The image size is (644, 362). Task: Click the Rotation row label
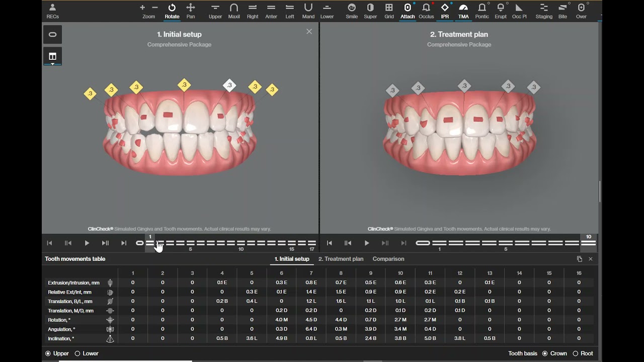[x=59, y=320]
